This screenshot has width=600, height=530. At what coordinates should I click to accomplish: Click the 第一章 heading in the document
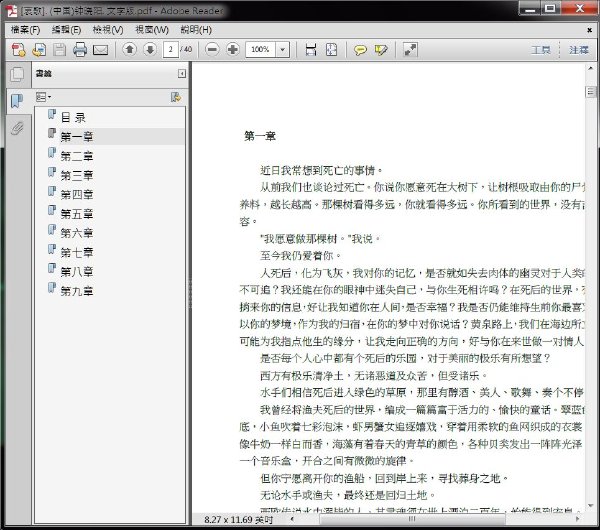[260, 136]
